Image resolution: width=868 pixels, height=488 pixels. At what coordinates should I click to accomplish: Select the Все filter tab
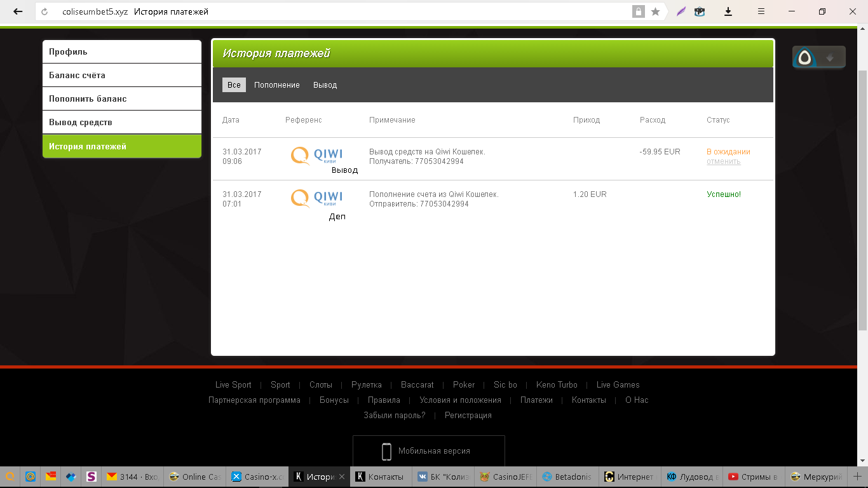(x=234, y=85)
